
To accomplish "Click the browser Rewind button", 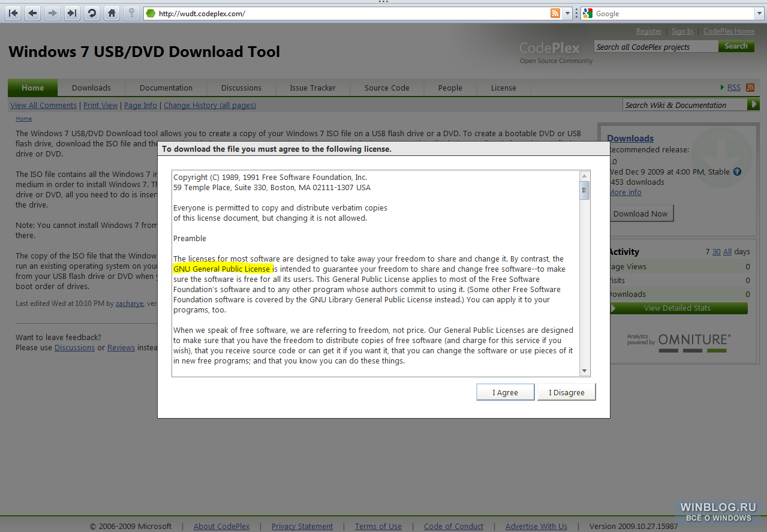I will pyautogui.click(x=13, y=13).
